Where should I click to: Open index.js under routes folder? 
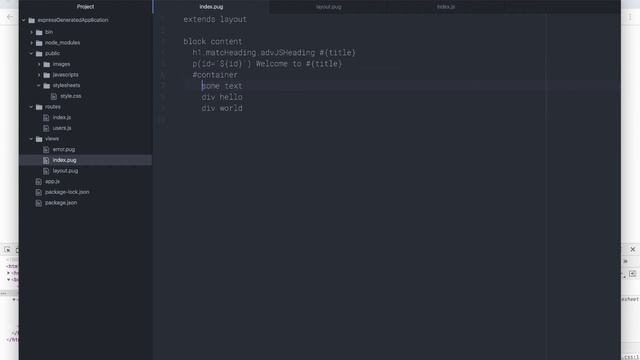pyautogui.click(x=62, y=118)
